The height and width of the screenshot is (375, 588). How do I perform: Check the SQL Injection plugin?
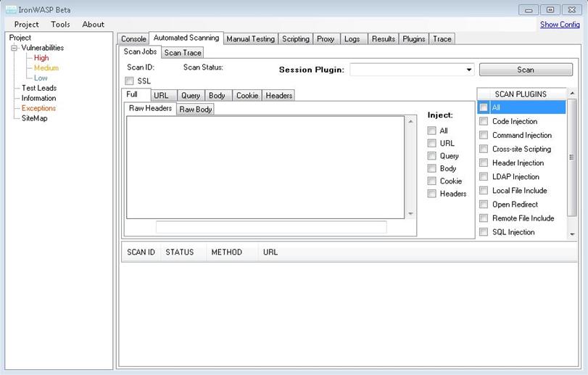484,232
